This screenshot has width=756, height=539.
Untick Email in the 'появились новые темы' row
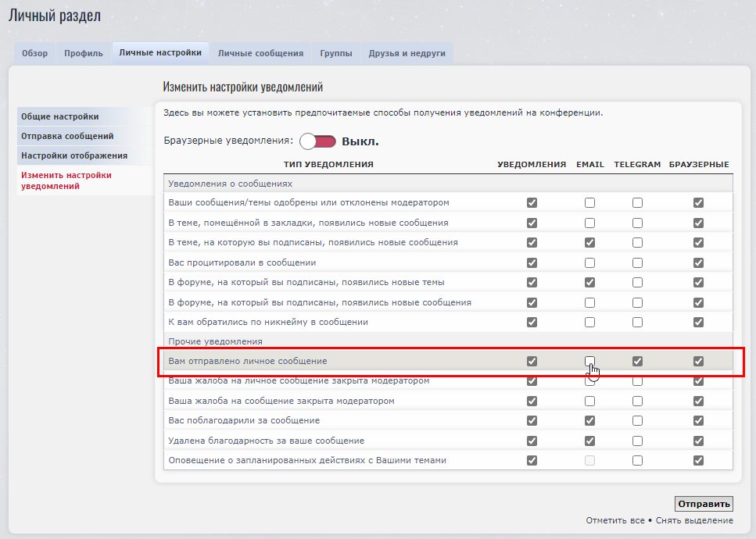589,282
